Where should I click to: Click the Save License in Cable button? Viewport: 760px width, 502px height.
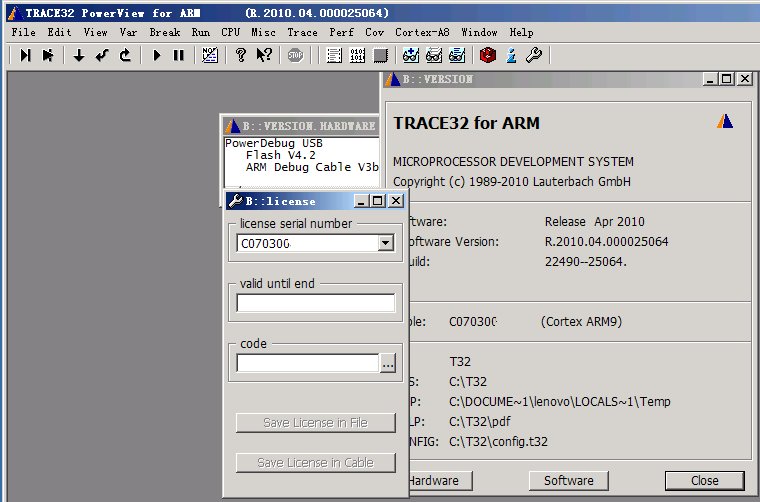(x=316, y=462)
